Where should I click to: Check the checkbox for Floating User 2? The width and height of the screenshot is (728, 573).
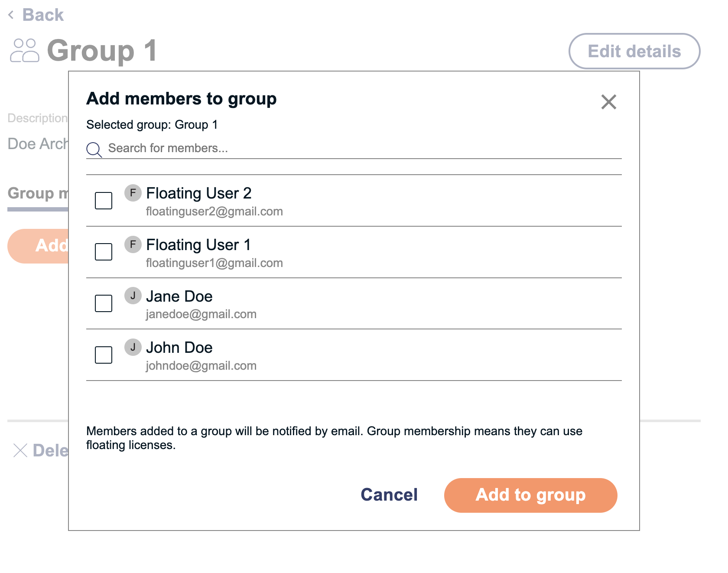(x=103, y=201)
